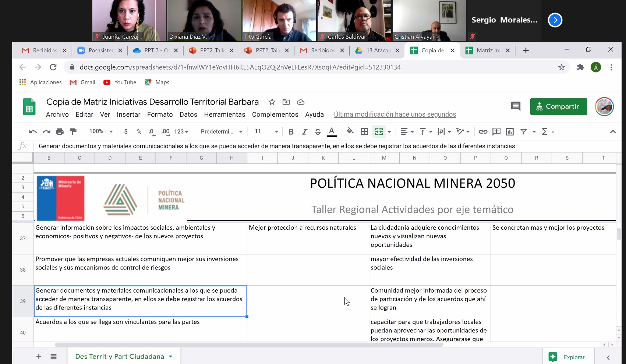Viewport: 626px width, 364px height.
Task: Click the undo arrow in the toolbar
Action: [33, 132]
